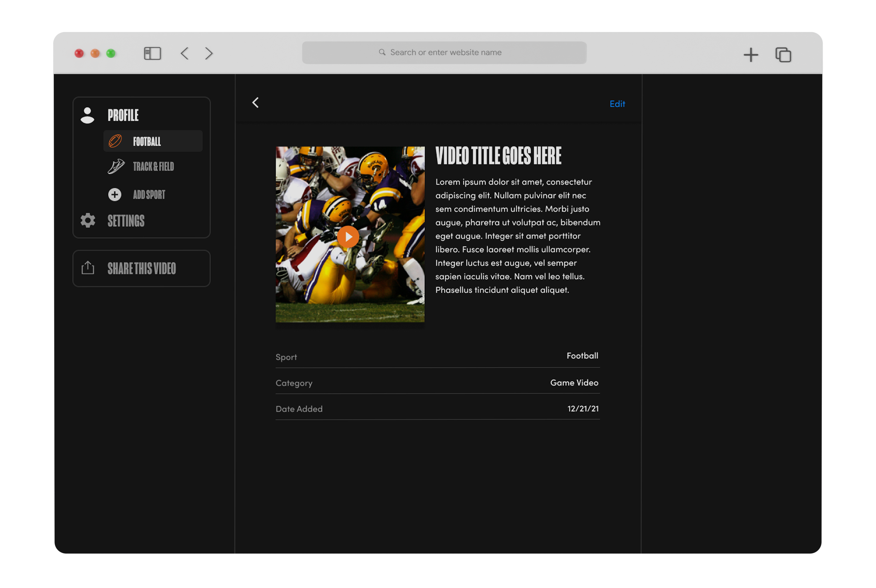Open the Settings section
This screenshot has height=588, width=876.
coord(126,221)
